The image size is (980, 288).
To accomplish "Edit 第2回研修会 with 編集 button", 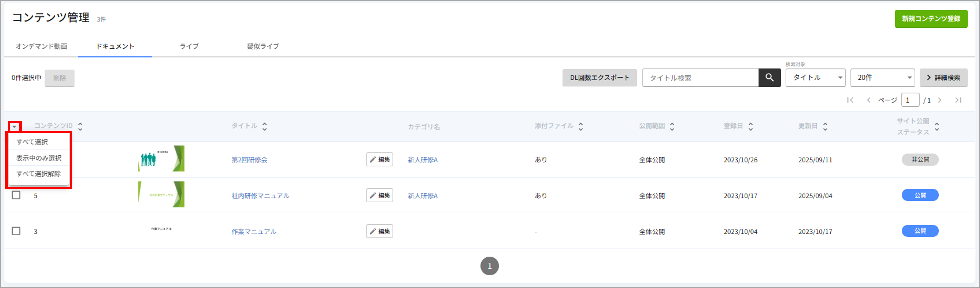I will (x=379, y=160).
